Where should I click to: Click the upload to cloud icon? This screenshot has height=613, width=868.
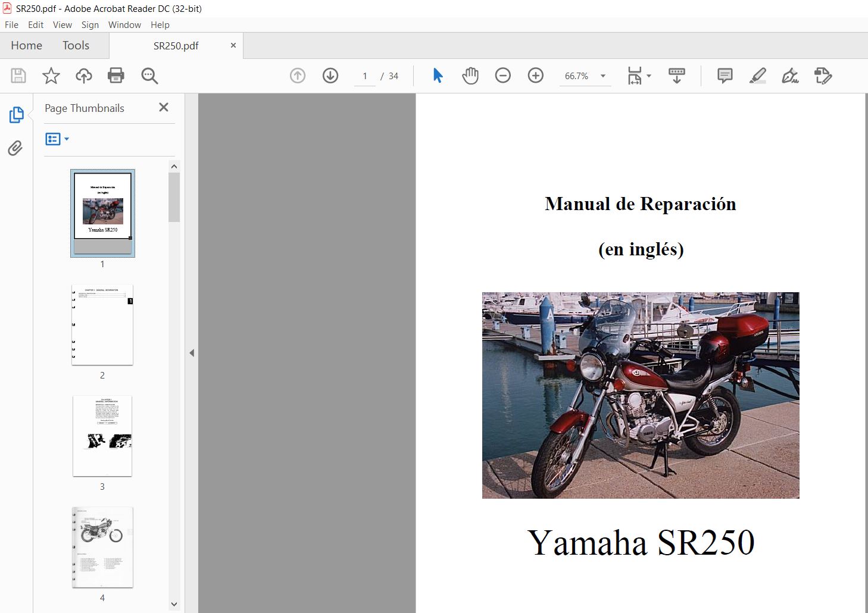[84, 76]
